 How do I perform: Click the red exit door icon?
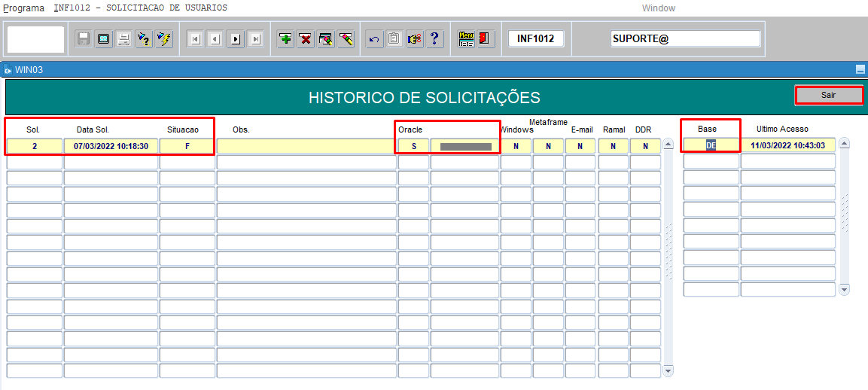tap(484, 39)
